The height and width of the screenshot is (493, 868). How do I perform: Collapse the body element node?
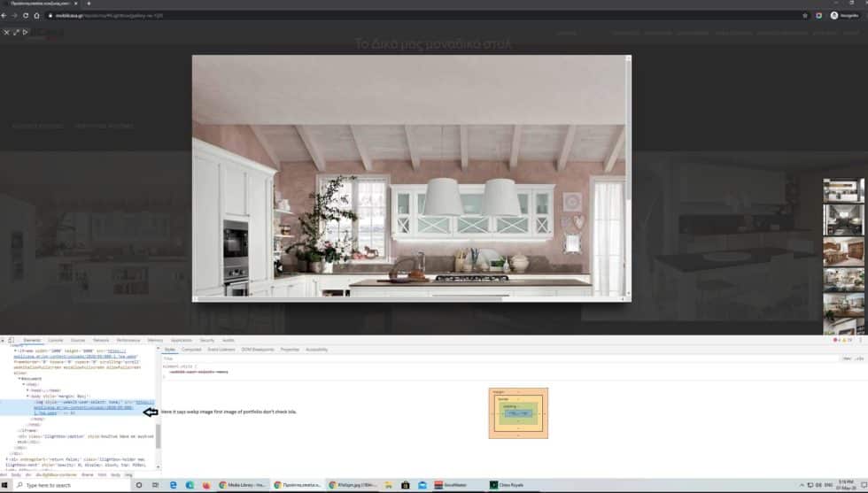[x=27, y=396]
